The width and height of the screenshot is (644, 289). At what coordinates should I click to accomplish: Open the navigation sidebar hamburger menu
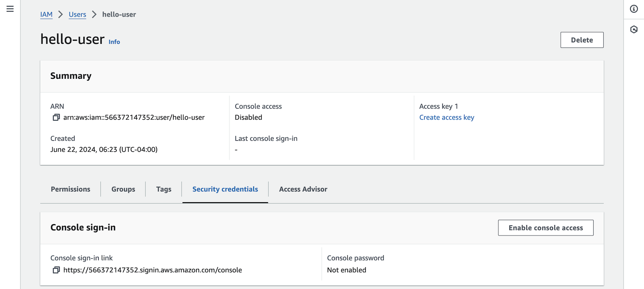(x=10, y=8)
